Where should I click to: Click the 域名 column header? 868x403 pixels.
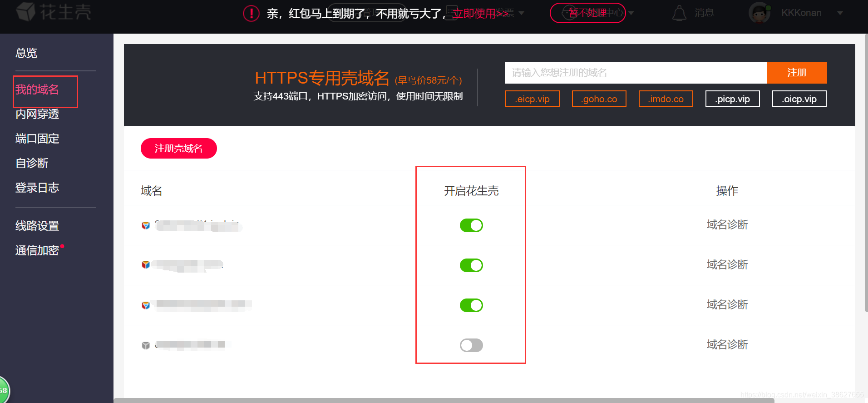(152, 191)
